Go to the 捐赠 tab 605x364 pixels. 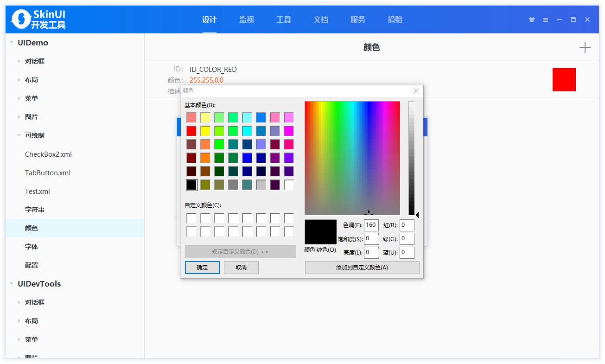[395, 19]
